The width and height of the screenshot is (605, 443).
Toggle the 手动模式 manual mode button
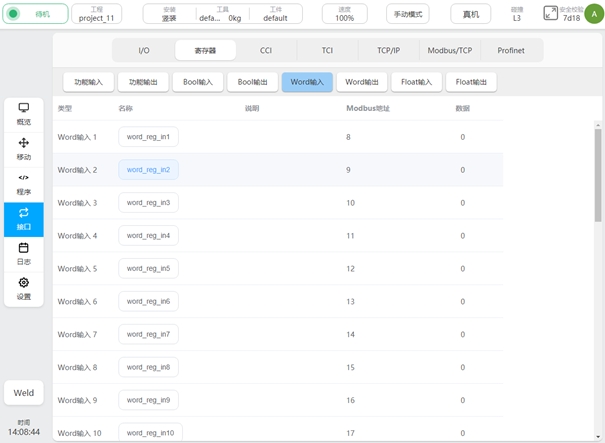[x=407, y=14]
